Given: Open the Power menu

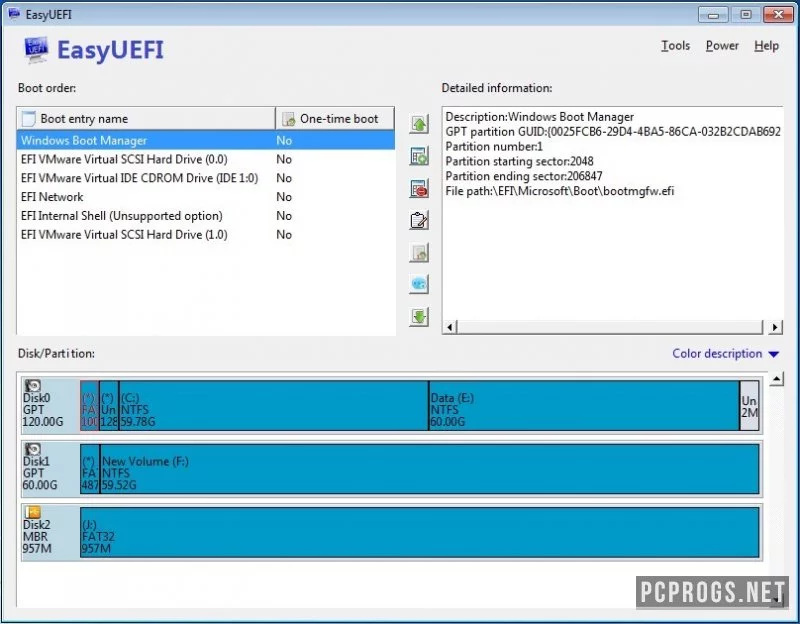Looking at the screenshot, I should pos(722,46).
